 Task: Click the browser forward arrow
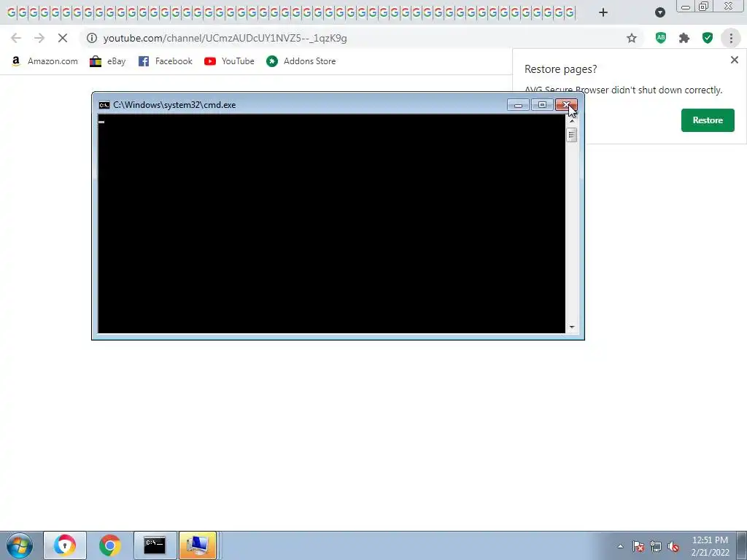coord(39,38)
